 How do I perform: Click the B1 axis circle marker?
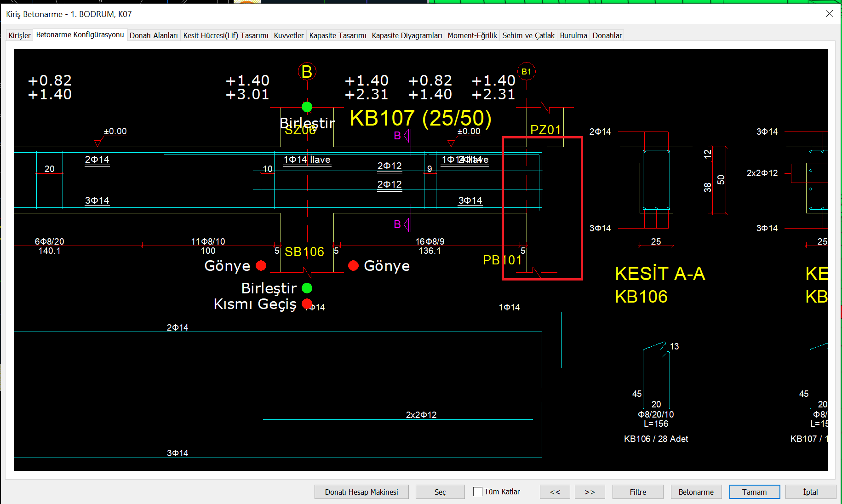click(x=527, y=72)
